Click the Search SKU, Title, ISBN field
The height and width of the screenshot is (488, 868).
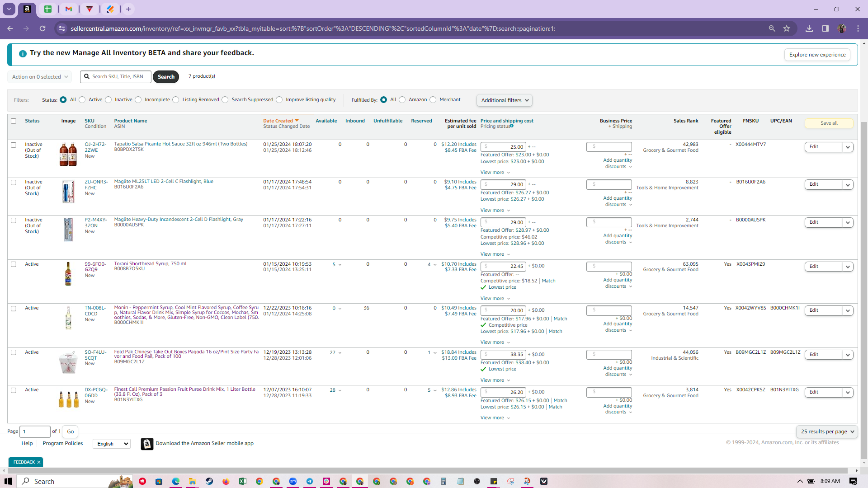[116, 77]
